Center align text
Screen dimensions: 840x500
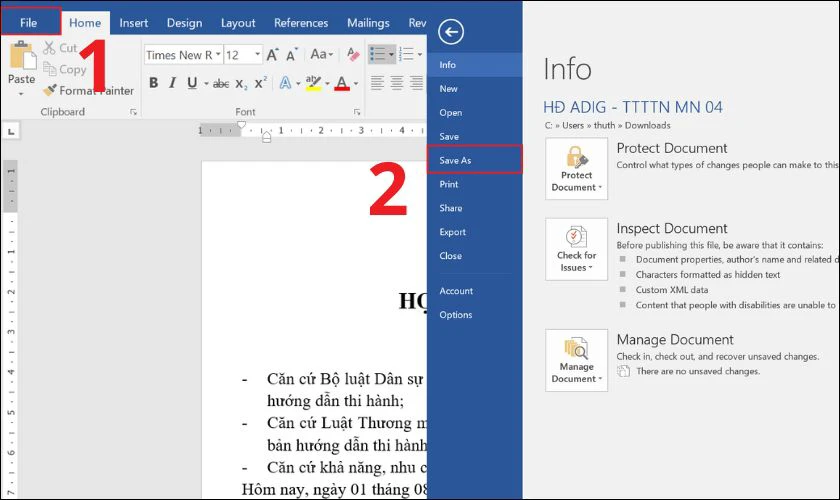(397, 83)
